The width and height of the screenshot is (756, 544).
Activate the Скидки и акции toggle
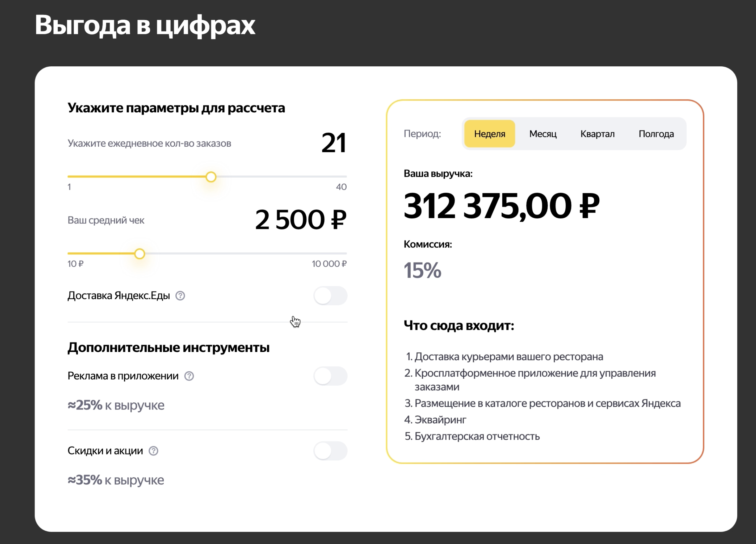330,451
